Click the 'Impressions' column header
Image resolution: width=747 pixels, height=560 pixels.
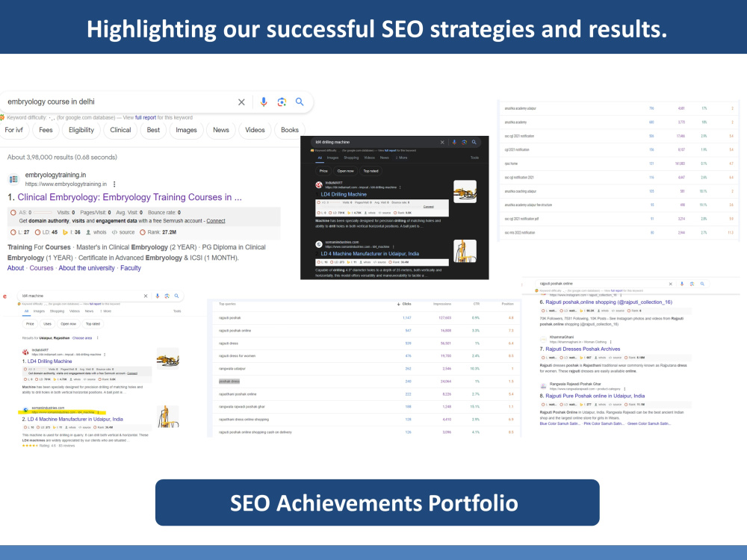[442, 304]
